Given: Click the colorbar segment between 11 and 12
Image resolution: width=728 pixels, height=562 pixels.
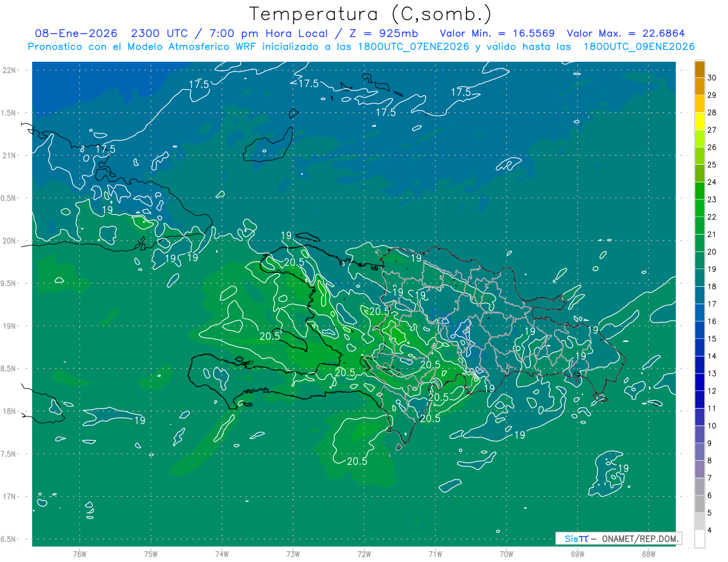Looking at the screenshot, I should pyautogui.click(x=699, y=400).
